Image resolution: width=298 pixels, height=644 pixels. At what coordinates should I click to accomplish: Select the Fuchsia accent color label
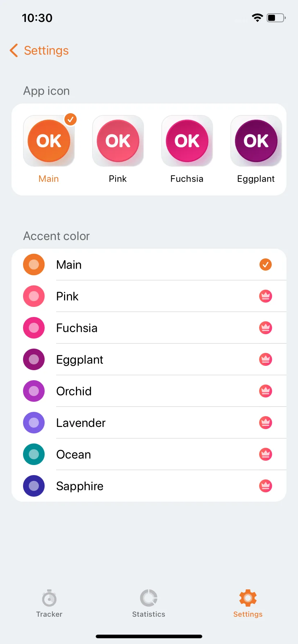point(77,328)
